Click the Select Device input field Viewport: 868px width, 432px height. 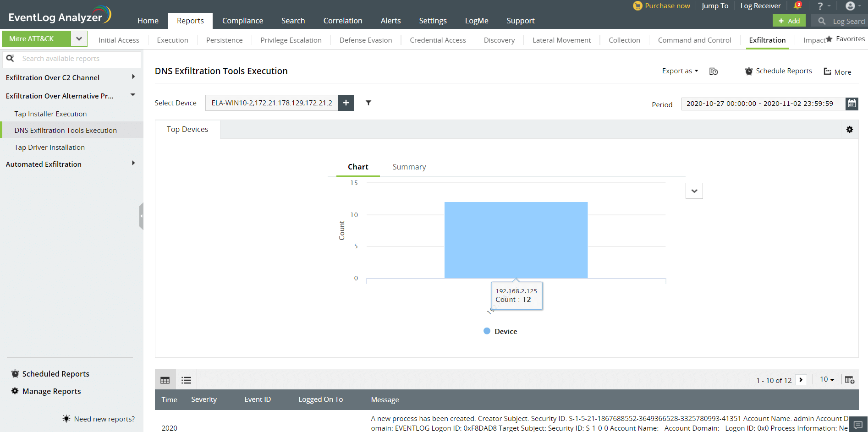coord(272,103)
